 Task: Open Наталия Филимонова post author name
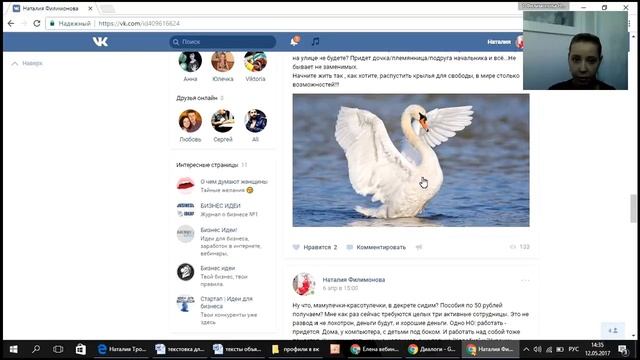(x=354, y=280)
